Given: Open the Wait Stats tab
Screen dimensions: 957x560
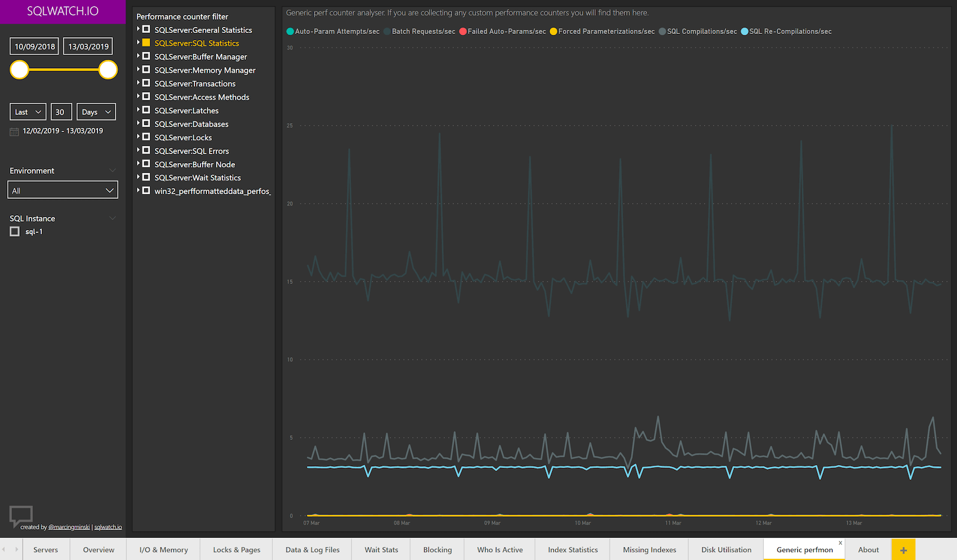Looking at the screenshot, I should pos(382,550).
